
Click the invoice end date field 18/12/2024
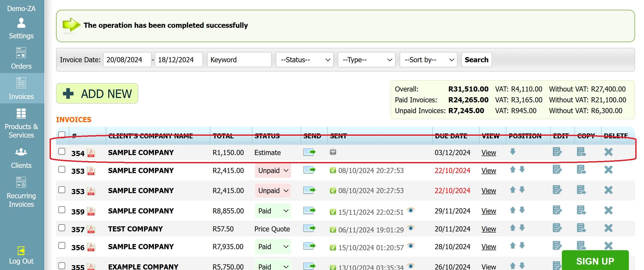tap(179, 60)
